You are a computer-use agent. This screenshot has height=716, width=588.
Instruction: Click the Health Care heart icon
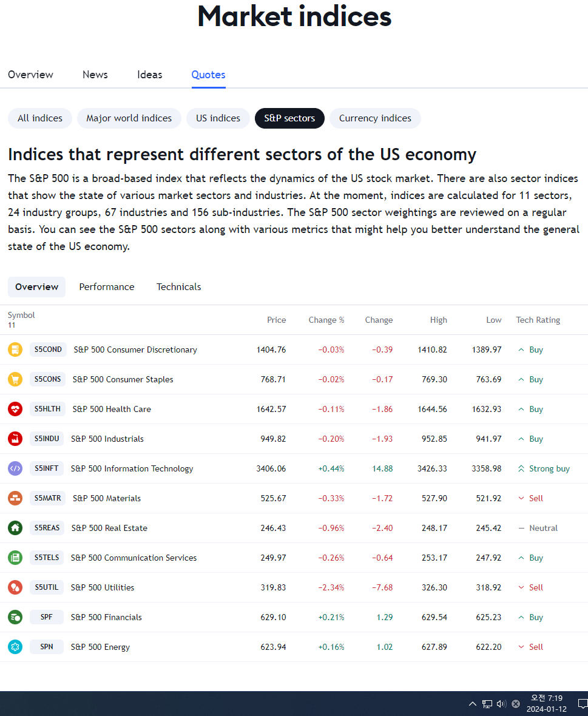15,409
